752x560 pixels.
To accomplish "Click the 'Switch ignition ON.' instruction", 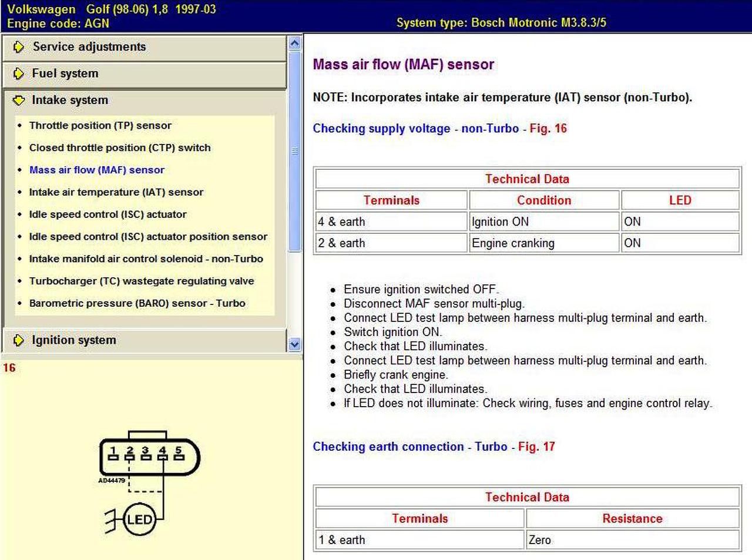I will point(393,332).
